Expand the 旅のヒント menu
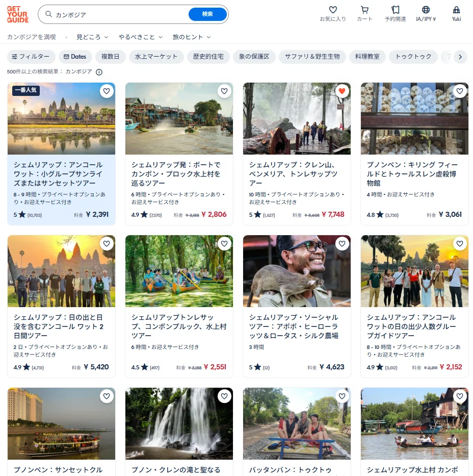The height and width of the screenshot is (476, 473). coord(191,37)
